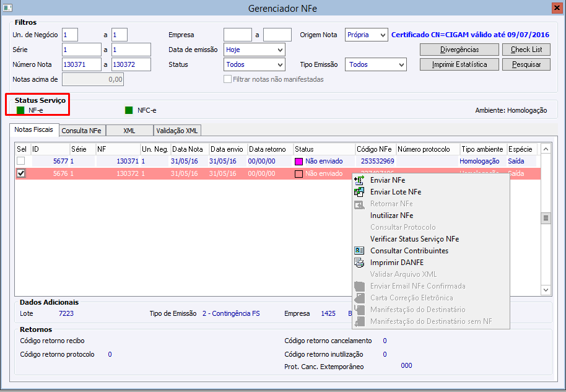Click the Un. de Negócio start field
Screen dimensions: 566x392
coord(70,35)
